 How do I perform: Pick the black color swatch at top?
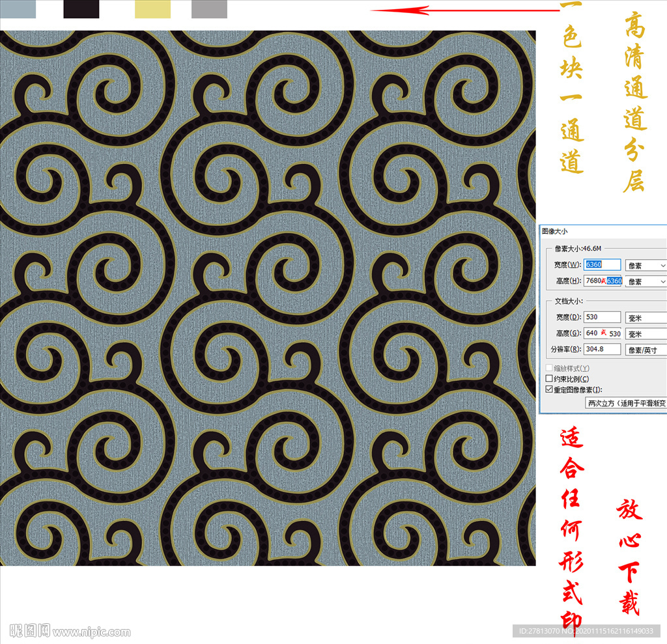(81, 9)
